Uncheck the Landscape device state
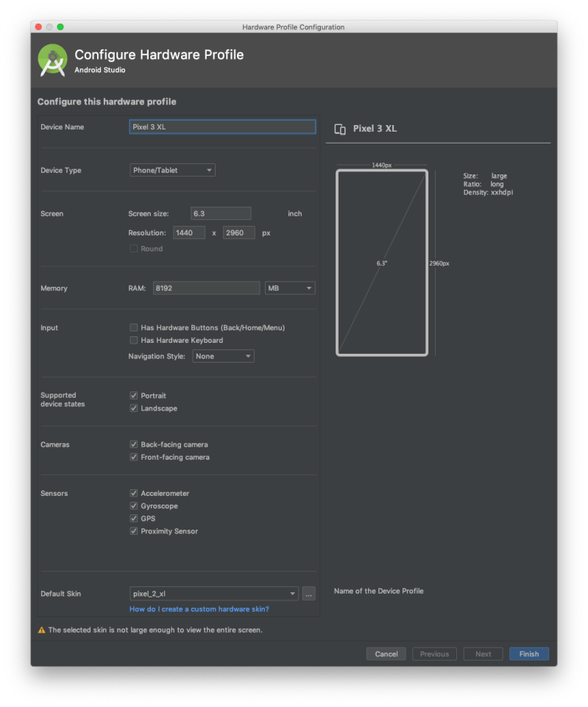Screen dimensions: 588x707 133,408
